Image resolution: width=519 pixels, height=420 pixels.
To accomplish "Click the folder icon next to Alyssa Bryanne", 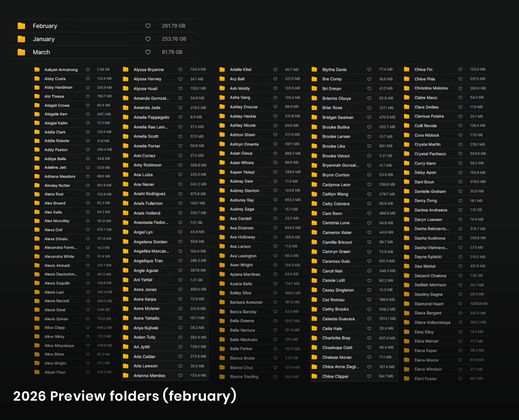I will [126, 69].
